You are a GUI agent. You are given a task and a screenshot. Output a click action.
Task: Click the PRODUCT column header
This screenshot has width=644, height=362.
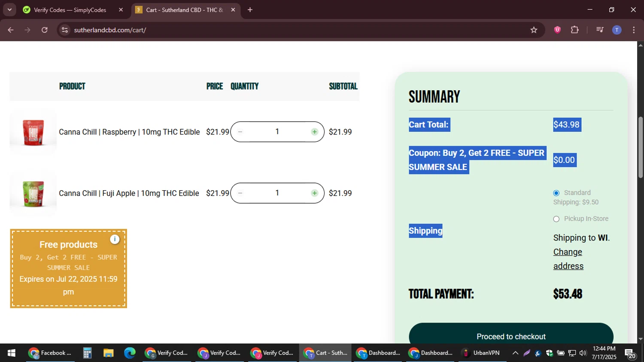[72, 86]
